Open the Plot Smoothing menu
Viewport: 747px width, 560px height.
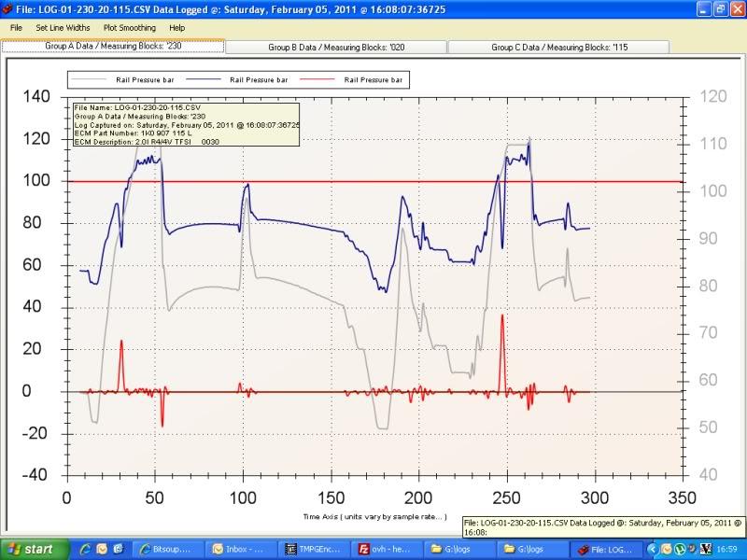coord(130,28)
